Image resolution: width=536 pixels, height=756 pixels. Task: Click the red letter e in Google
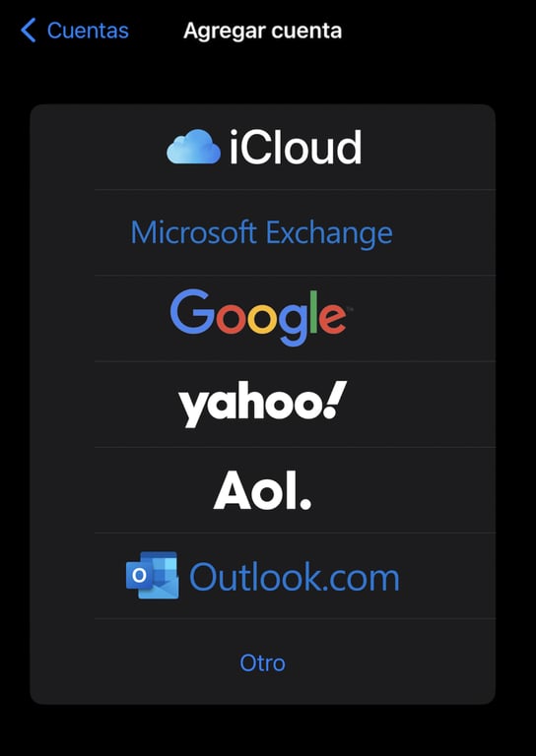(332, 318)
